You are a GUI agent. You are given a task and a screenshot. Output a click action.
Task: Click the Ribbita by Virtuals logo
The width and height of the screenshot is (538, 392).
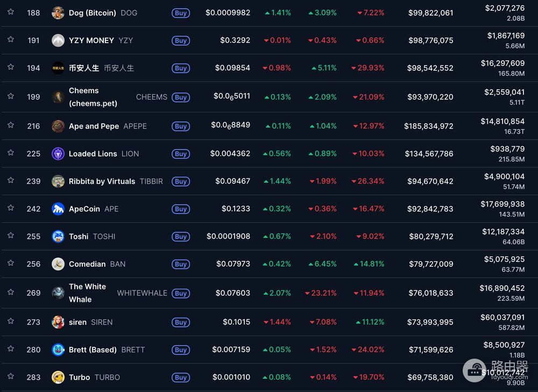coord(58,181)
